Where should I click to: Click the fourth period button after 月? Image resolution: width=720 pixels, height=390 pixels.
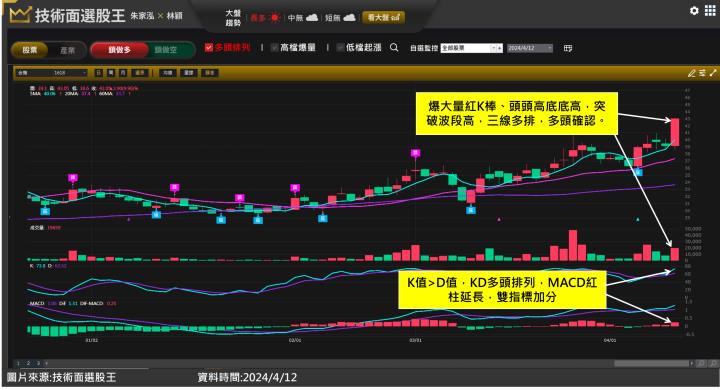pyautogui.click(x=140, y=73)
